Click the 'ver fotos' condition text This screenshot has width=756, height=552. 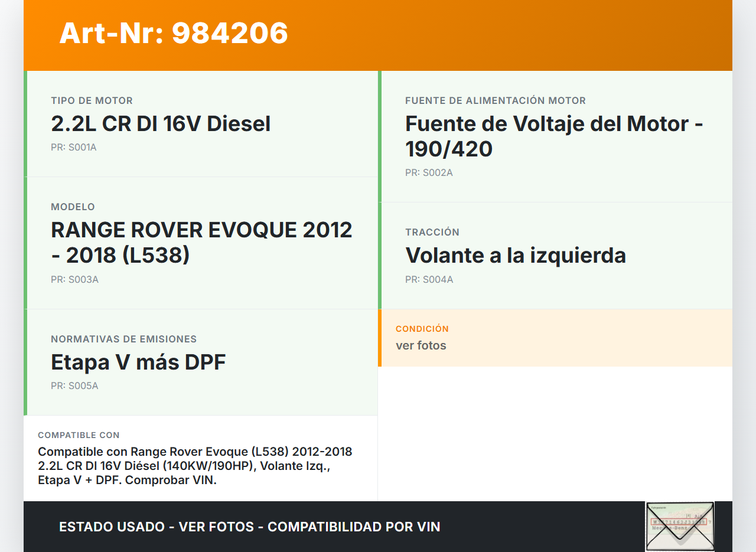tap(421, 345)
